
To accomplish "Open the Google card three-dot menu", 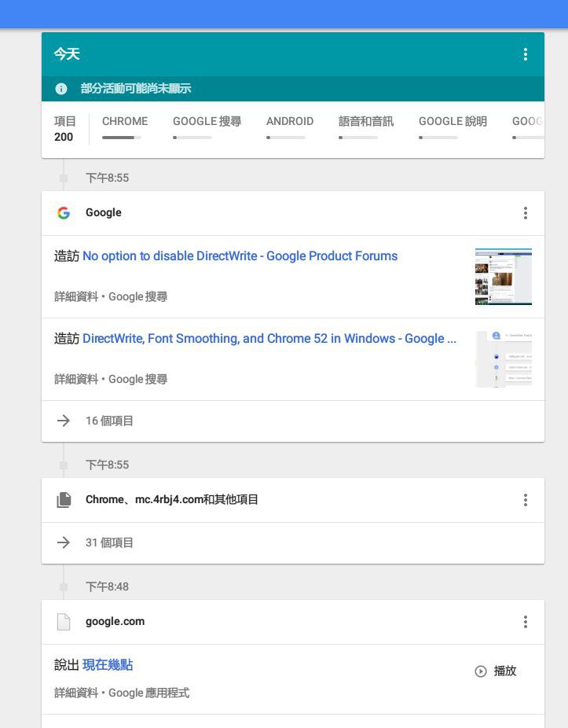I will point(525,213).
